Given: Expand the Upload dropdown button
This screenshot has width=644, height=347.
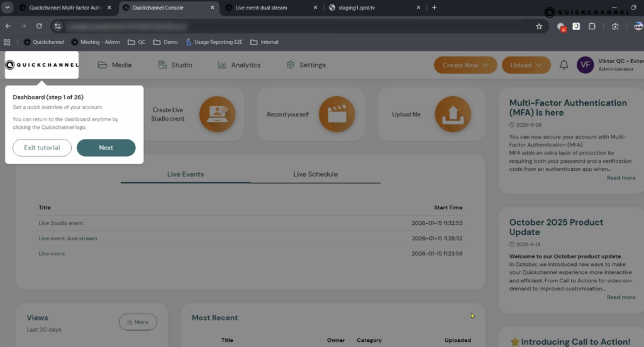Looking at the screenshot, I should click(526, 65).
